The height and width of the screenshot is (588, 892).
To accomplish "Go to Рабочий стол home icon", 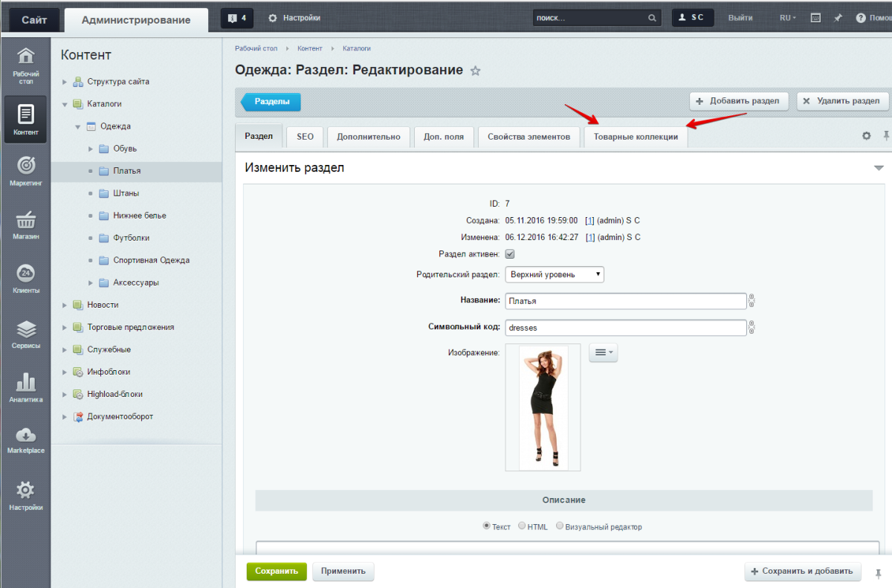I will click(25, 64).
